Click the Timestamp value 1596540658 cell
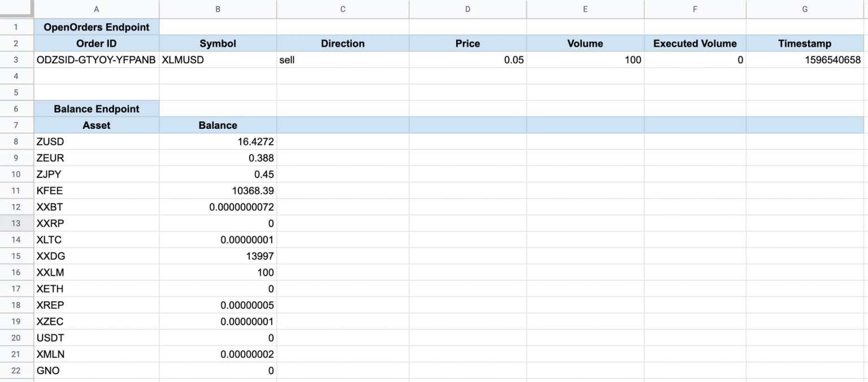 click(805, 59)
